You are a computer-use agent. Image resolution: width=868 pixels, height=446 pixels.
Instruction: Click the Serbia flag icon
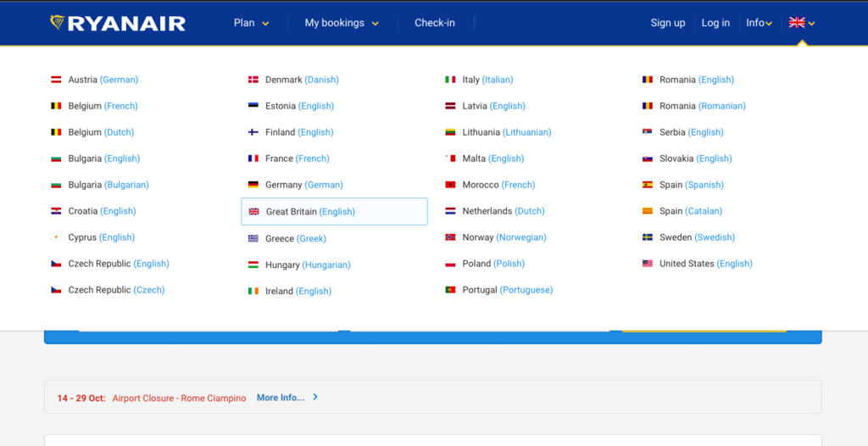pyautogui.click(x=647, y=132)
